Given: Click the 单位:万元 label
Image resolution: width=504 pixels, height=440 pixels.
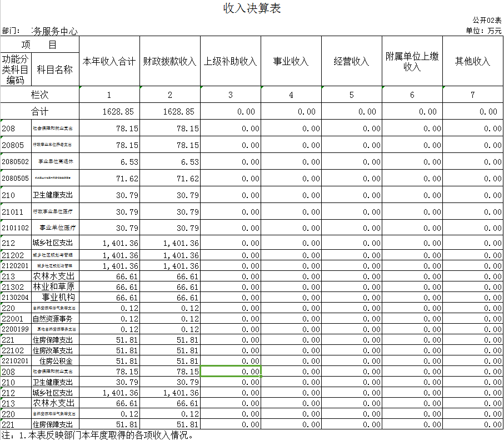Looking at the screenshot, I should 483,31.
